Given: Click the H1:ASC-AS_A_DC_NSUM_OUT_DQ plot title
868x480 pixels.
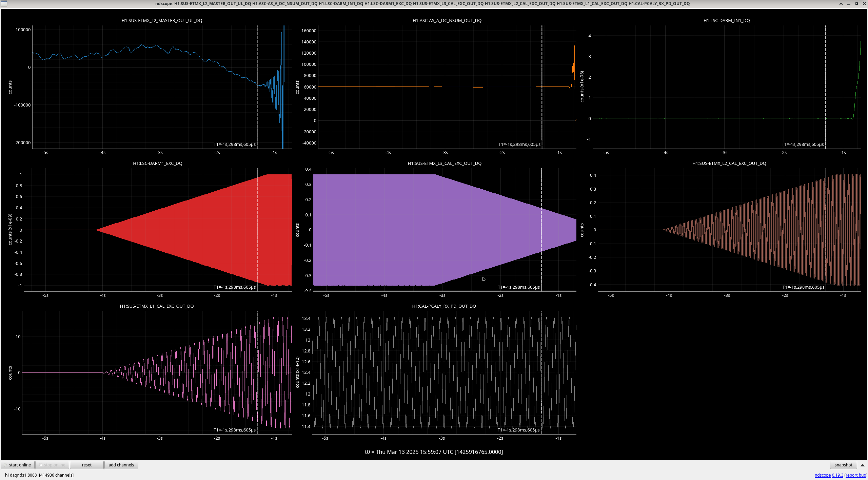Looking at the screenshot, I should (x=447, y=20).
